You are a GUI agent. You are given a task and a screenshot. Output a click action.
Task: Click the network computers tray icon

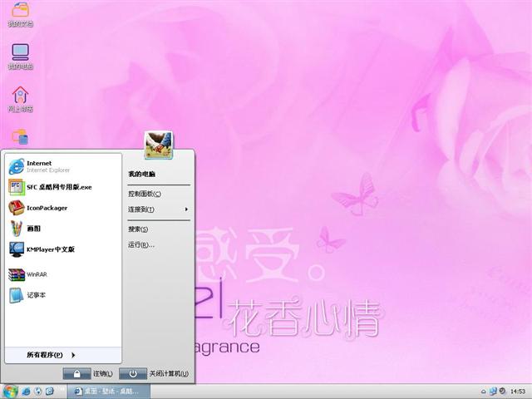tap(493, 392)
